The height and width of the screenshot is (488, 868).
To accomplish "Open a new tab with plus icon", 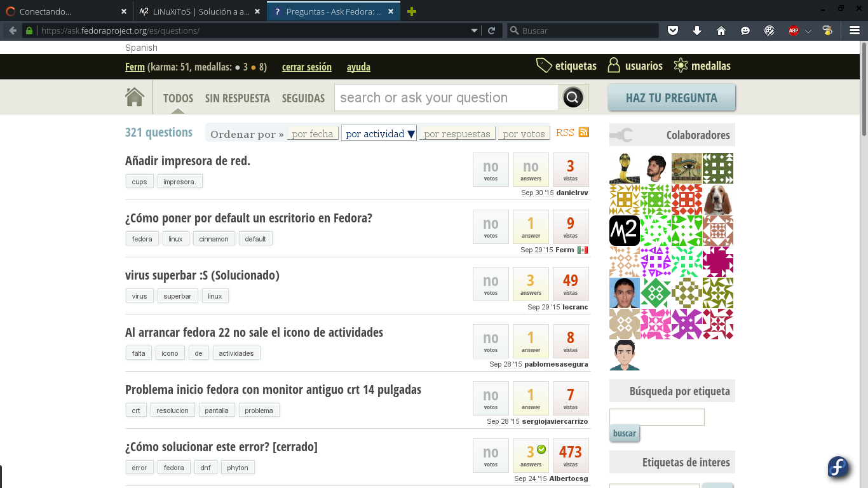I will (412, 11).
